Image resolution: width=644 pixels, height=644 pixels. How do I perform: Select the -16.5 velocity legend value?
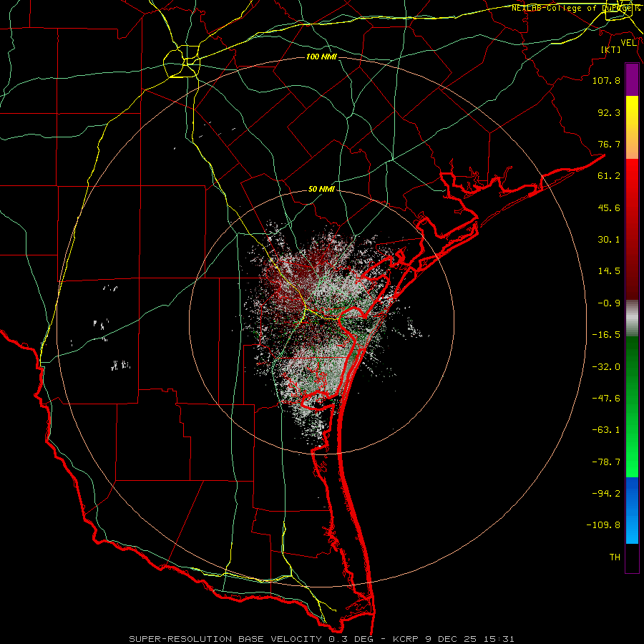pyautogui.click(x=606, y=335)
